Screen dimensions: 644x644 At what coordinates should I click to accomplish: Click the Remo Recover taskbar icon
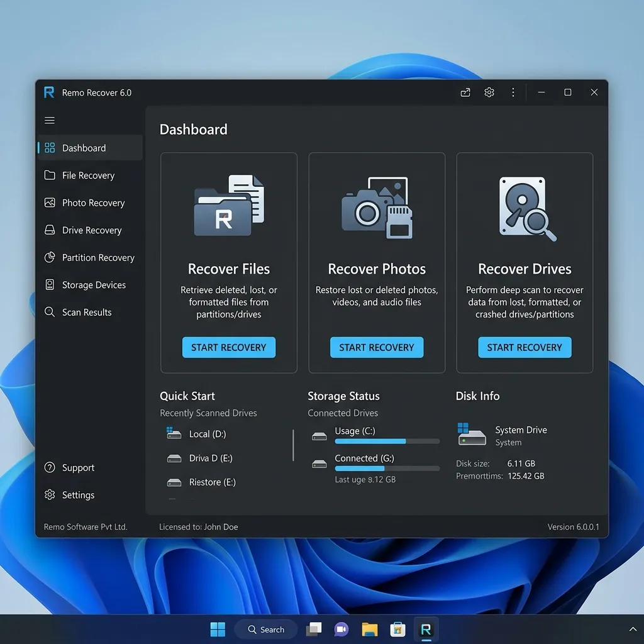coord(426,629)
